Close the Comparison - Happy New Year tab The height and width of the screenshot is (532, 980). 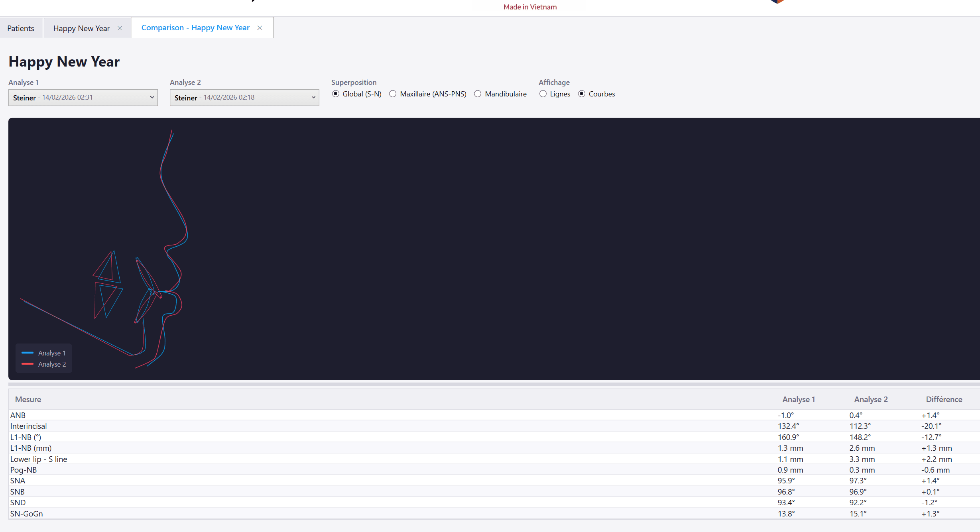260,28
